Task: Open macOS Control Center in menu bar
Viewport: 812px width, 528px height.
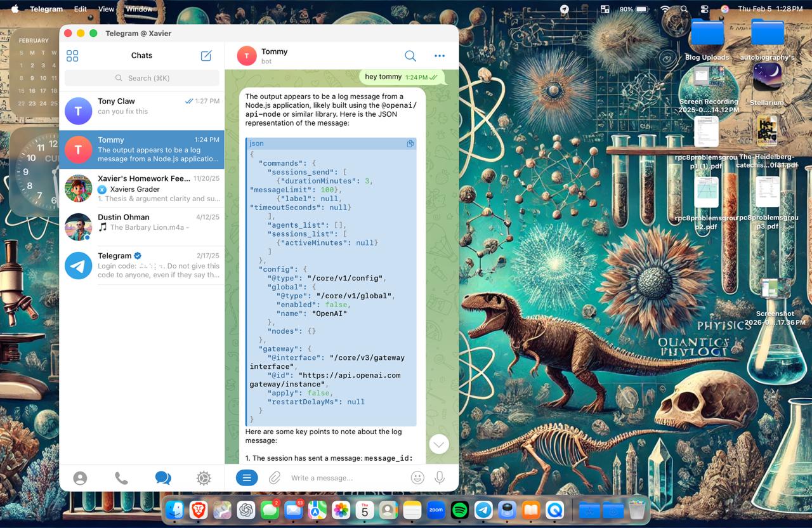Action: pyautogui.click(x=704, y=9)
